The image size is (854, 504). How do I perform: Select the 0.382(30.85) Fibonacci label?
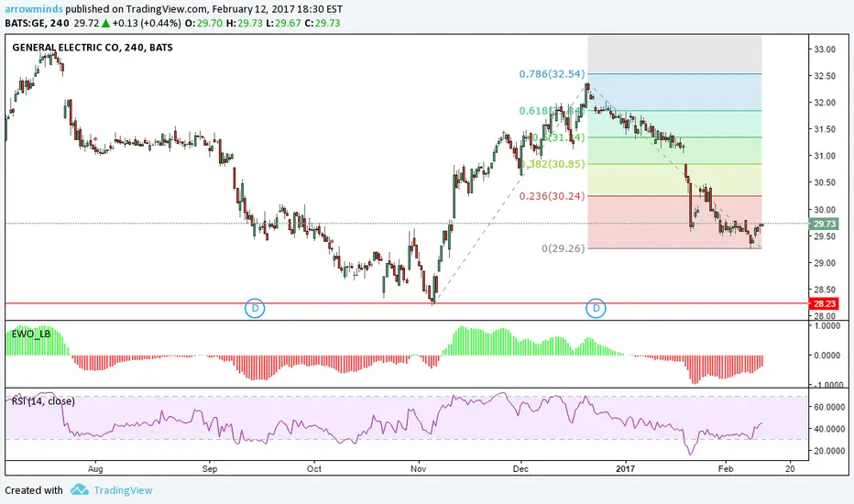(x=552, y=164)
